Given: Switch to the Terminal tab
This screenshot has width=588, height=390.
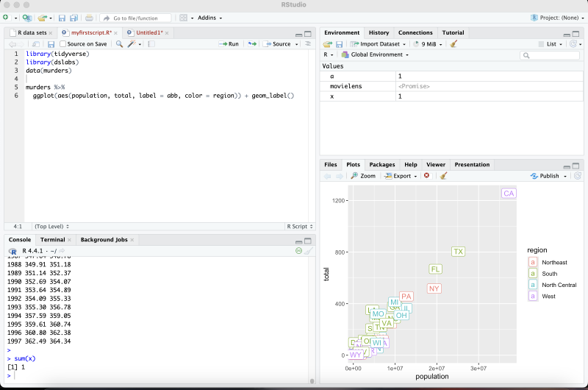Looking at the screenshot, I should pos(52,240).
